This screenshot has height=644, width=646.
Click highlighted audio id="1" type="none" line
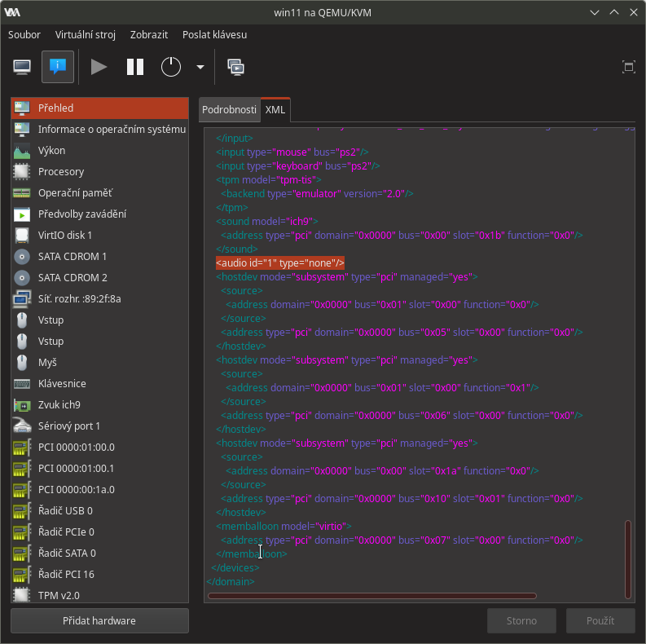click(x=280, y=263)
